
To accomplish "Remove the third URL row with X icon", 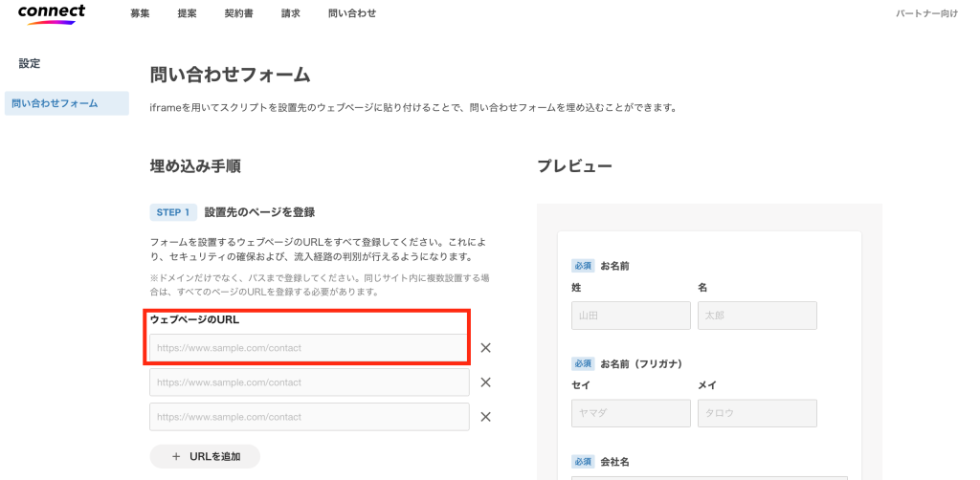I will click(485, 417).
